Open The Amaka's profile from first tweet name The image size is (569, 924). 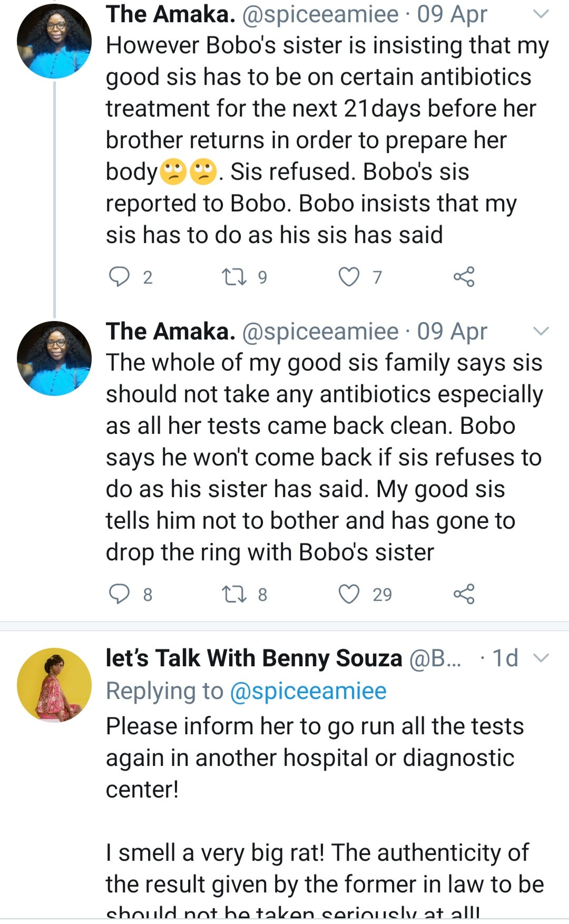coord(171,14)
